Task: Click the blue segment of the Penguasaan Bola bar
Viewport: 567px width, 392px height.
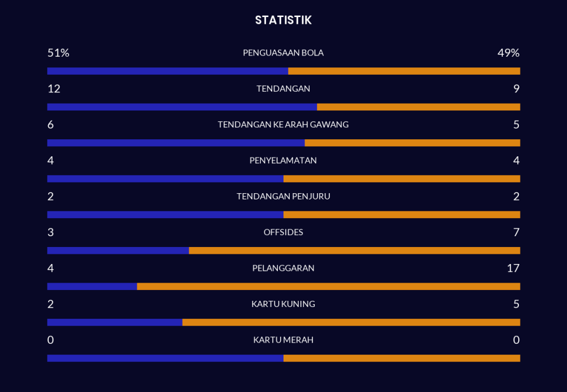Action: point(167,71)
